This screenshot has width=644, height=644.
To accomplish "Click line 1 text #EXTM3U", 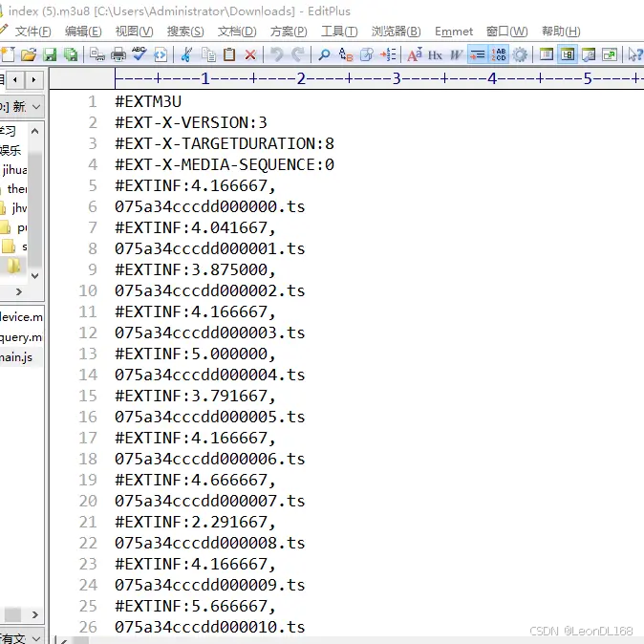I will coord(148,101).
